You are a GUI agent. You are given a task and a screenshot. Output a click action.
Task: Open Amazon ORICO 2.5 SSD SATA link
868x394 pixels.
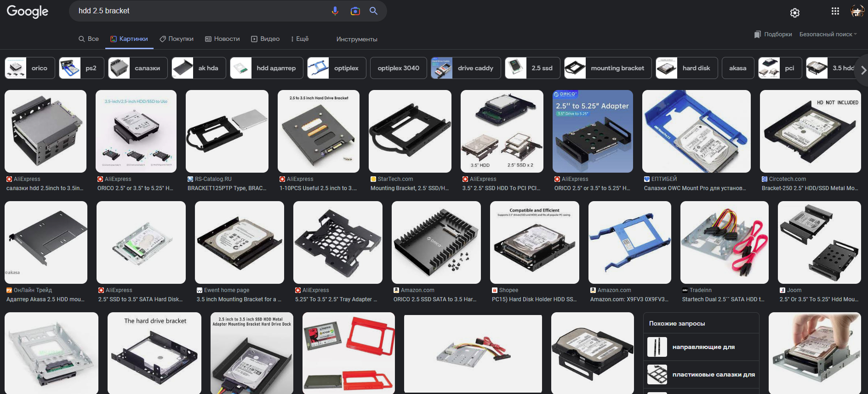pos(435,299)
